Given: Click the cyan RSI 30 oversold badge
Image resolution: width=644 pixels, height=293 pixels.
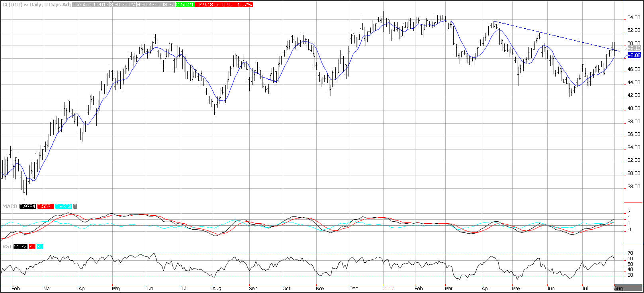Looking at the screenshot, I should (x=40, y=247).
